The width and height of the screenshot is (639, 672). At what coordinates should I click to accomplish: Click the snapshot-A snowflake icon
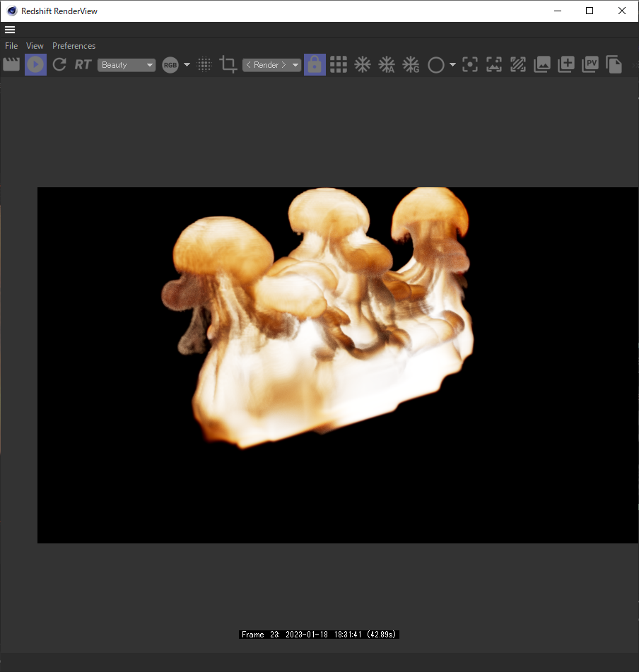(x=387, y=64)
